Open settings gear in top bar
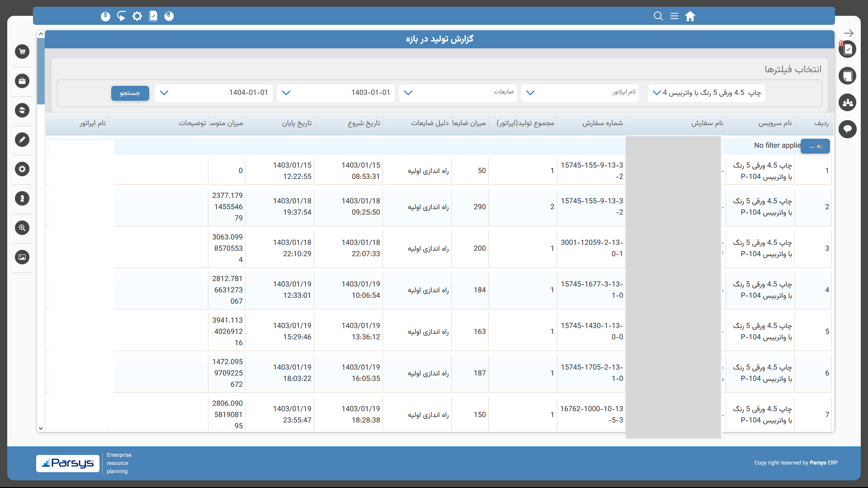Image resolution: width=868 pixels, height=488 pixels. 137,16
